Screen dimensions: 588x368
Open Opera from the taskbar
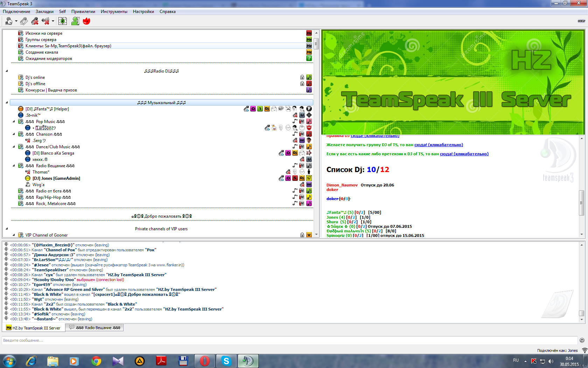(x=205, y=361)
